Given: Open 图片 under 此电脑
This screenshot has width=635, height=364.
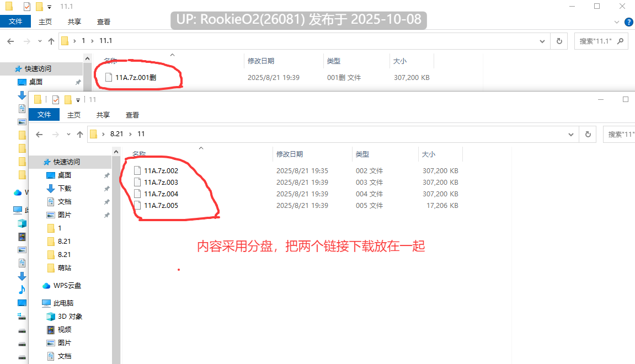Looking at the screenshot, I should tap(65, 343).
